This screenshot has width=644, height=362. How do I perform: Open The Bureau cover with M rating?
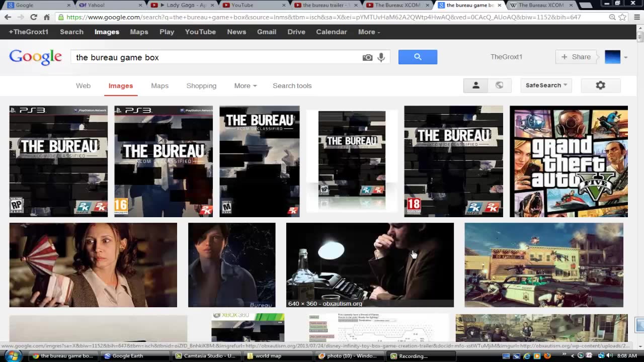point(259,161)
